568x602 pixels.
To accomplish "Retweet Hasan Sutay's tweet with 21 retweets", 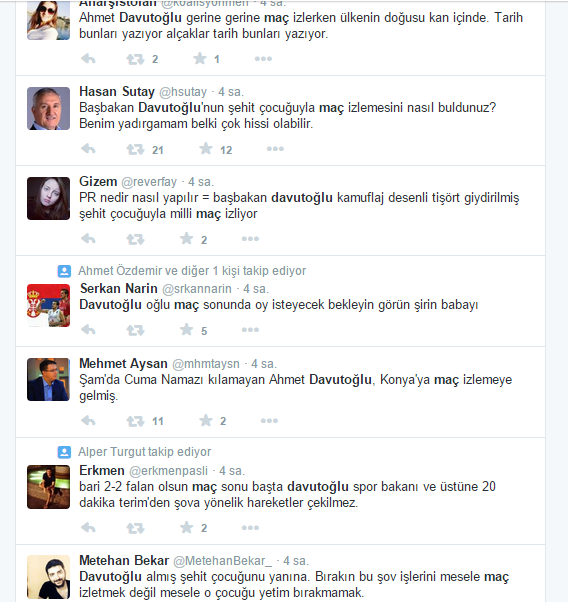I will coord(135,149).
